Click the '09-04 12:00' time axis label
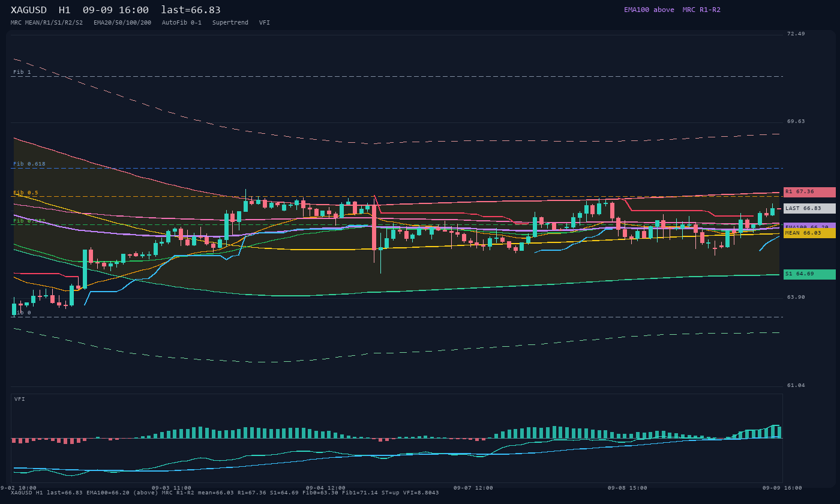 (x=326, y=488)
